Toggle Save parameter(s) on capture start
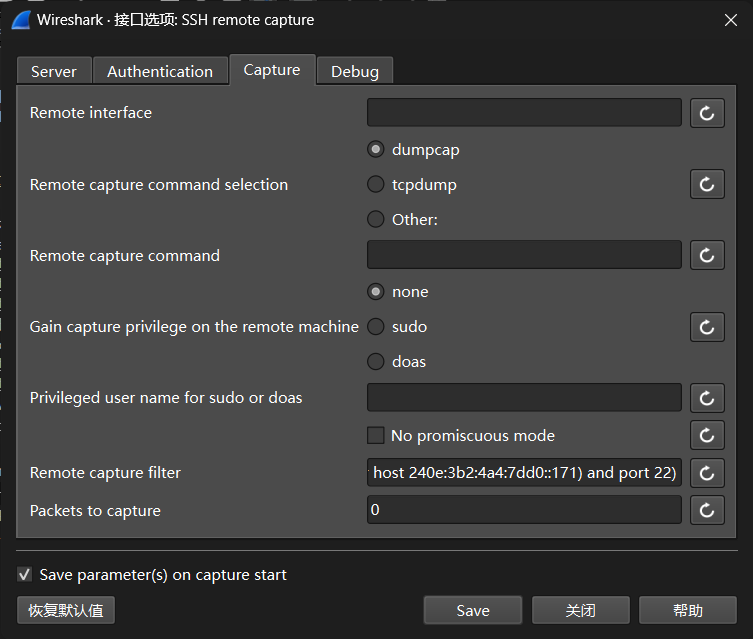 click(25, 575)
